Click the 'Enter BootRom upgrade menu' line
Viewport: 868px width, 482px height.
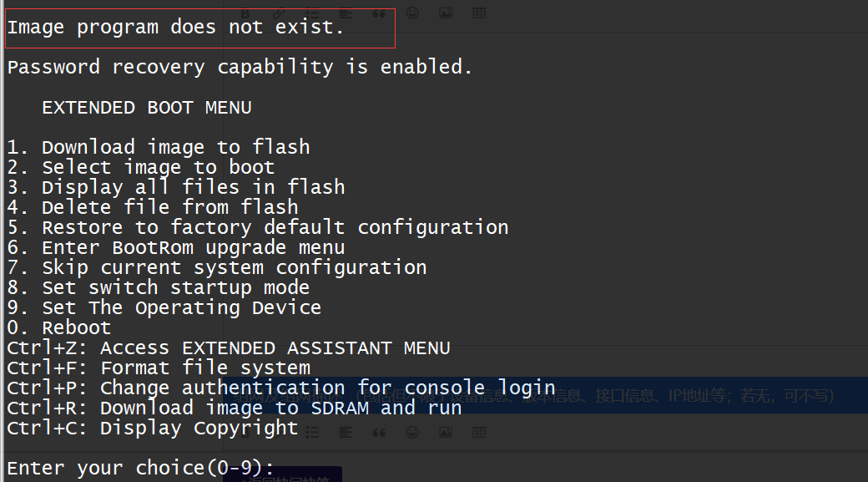tap(176, 248)
